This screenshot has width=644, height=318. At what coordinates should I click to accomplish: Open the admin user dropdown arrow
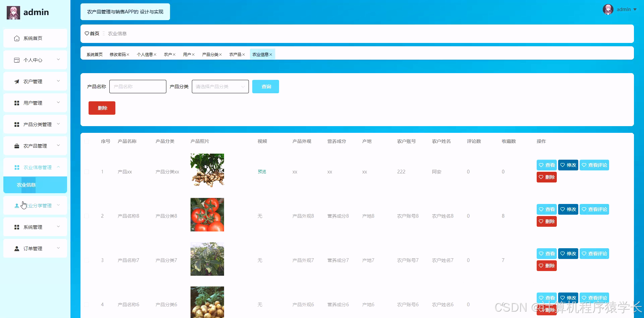tap(635, 9)
